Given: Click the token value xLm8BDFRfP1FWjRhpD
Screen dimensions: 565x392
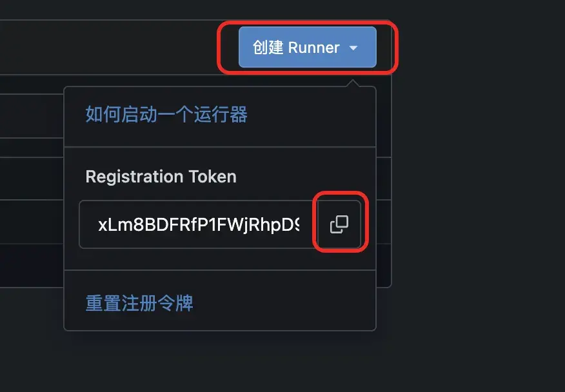Looking at the screenshot, I should pos(199,224).
